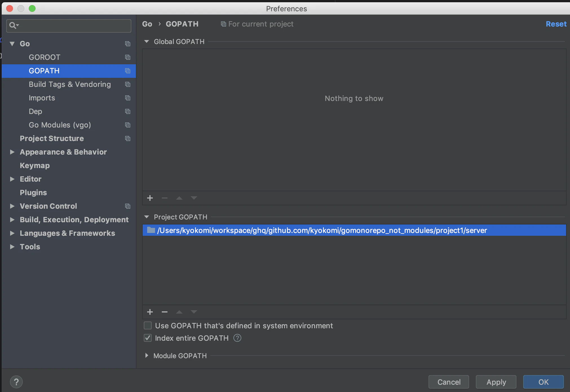Move Global GOPATH entry down
570x392 pixels.
(x=194, y=198)
